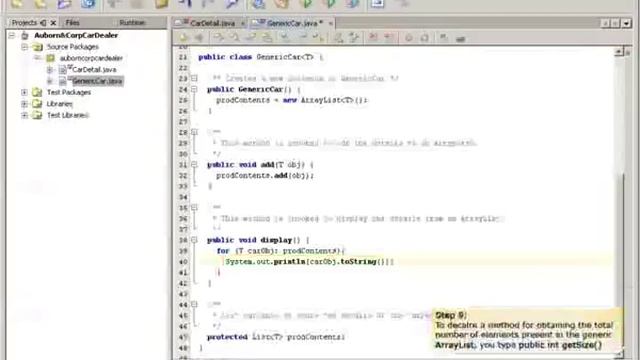Expand the Test Libraries node

24,116
